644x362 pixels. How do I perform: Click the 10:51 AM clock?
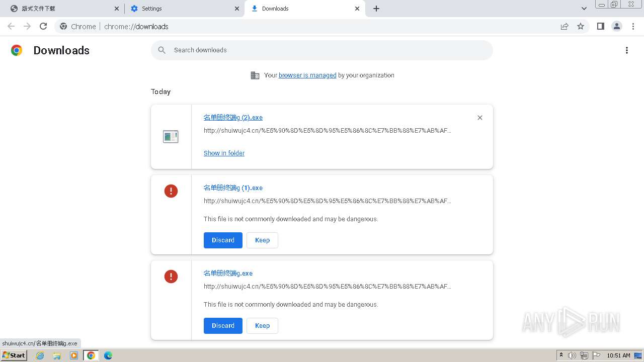coord(618,355)
